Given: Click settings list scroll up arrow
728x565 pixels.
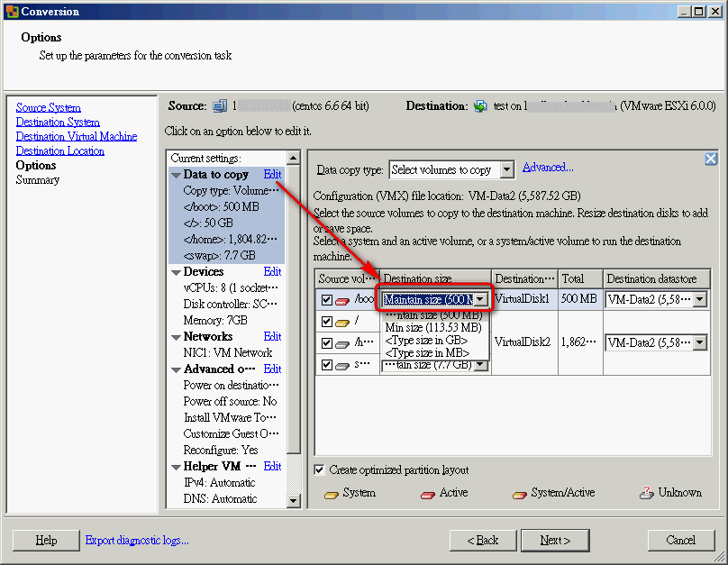Looking at the screenshot, I should coord(294,159).
